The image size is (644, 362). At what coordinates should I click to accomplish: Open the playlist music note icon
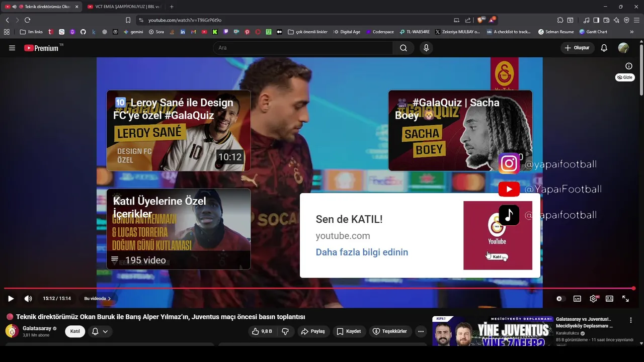click(x=586, y=20)
